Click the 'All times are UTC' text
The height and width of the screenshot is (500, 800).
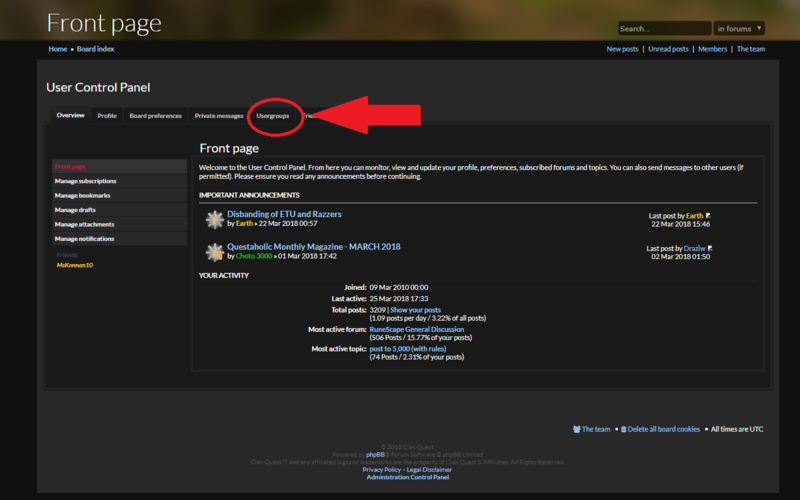click(737, 429)
